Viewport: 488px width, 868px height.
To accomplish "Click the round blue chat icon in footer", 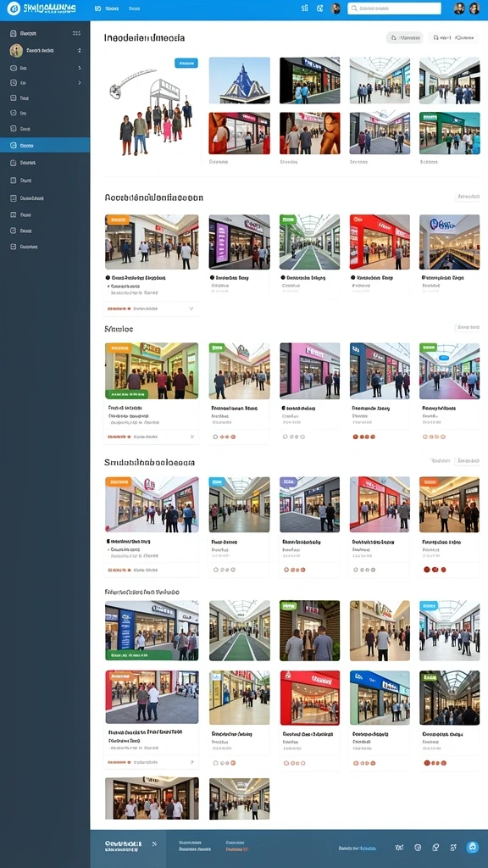I will point(472,847).
